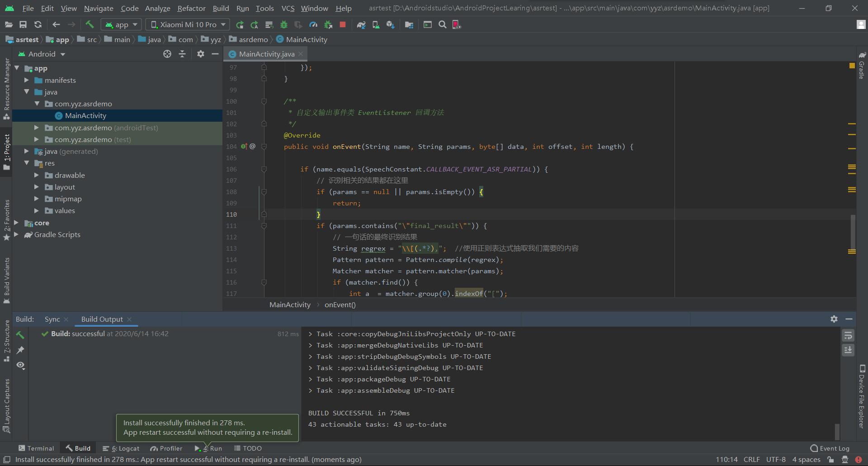Collapse the app module tree node
This screenshot has height=466, width=868.
point(17,68)
